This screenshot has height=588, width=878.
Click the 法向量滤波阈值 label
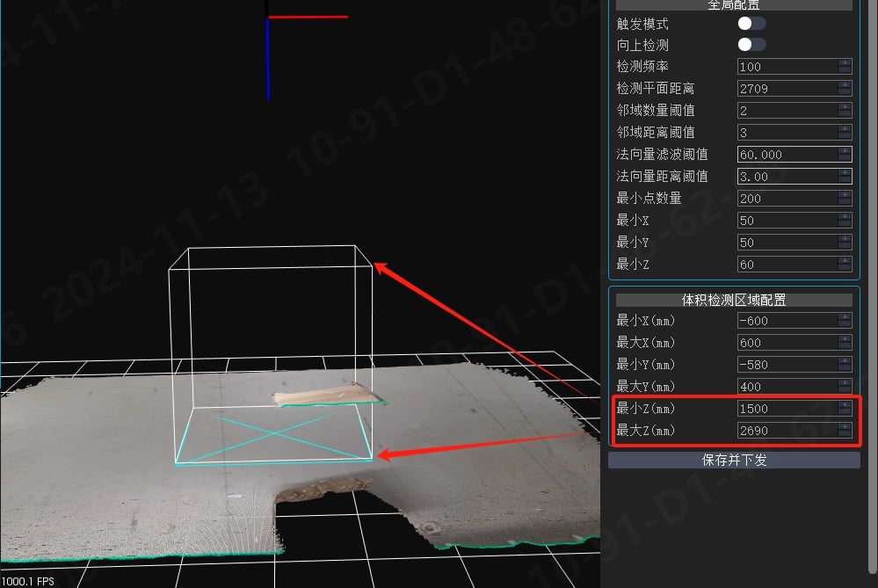[x=662, y=155]
